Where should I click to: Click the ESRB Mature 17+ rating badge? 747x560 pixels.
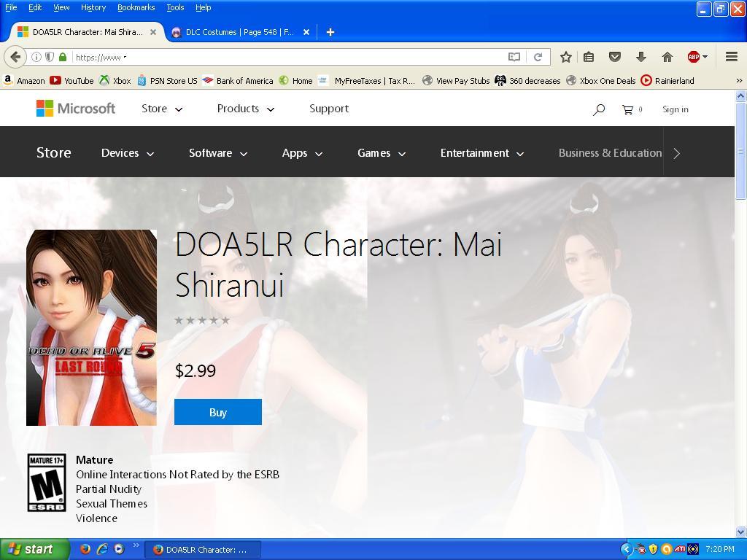(x=47, y=483)
